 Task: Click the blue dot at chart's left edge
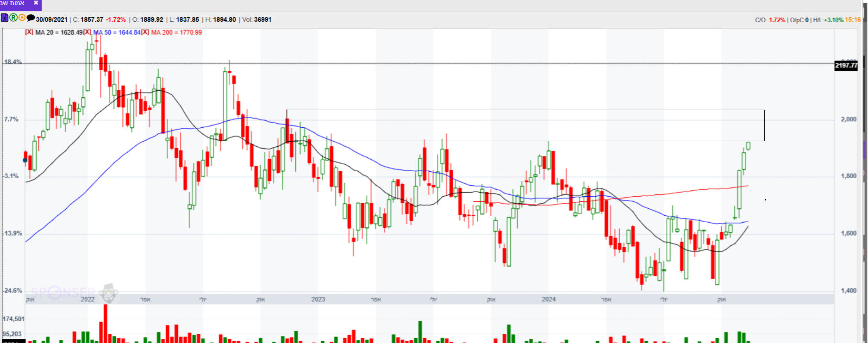tap(25, 160)
